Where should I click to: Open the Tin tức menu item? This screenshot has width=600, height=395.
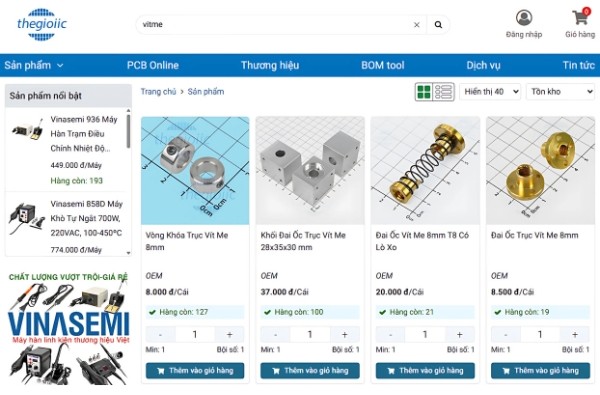click(579, 65)
